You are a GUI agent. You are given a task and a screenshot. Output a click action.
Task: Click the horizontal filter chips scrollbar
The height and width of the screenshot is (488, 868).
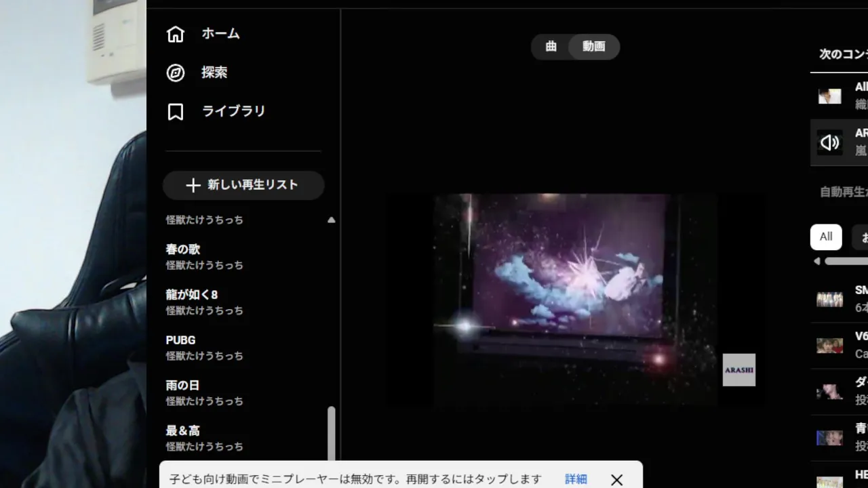(846, 261)
